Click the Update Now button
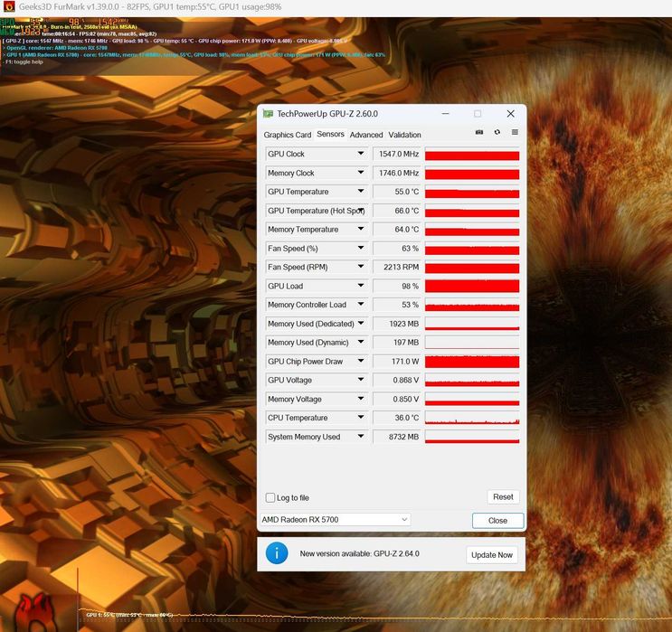Image resolution: width=672 pixels, height=632 pixels. [492, 555]
